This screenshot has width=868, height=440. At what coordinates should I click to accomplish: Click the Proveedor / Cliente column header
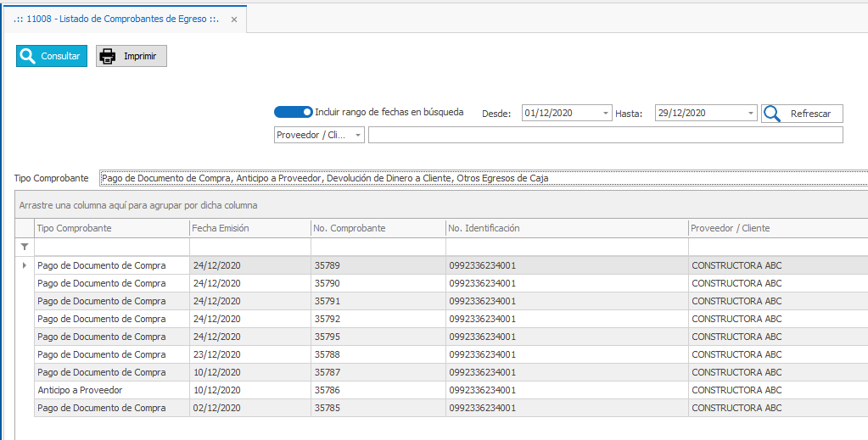pyautogui.click(x=776, y=228)
